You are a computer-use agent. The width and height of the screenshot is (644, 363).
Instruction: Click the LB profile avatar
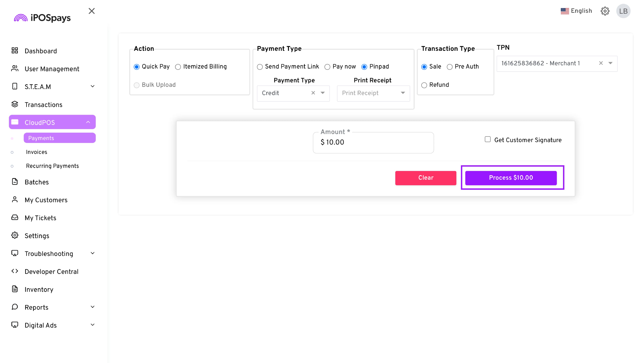coord(623,11)
